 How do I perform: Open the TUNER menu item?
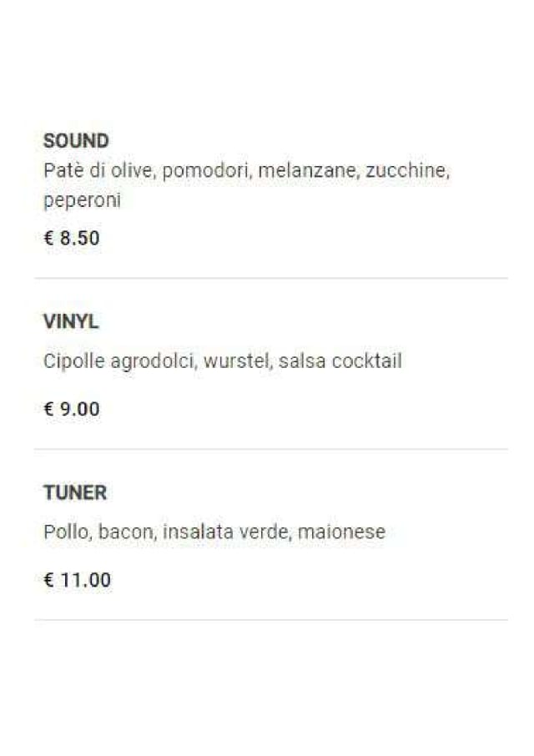75,493
